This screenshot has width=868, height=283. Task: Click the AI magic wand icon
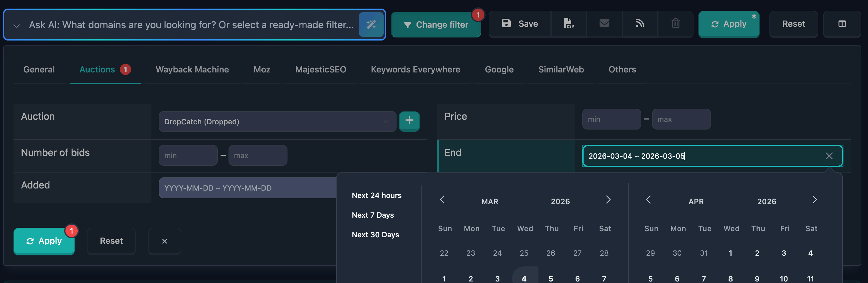[x=372, y=25]
